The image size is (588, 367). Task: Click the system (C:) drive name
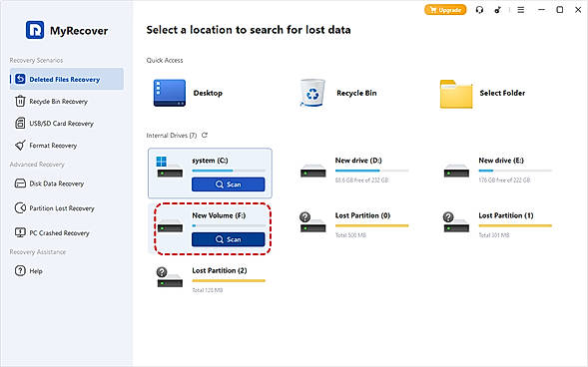[210, 161]
